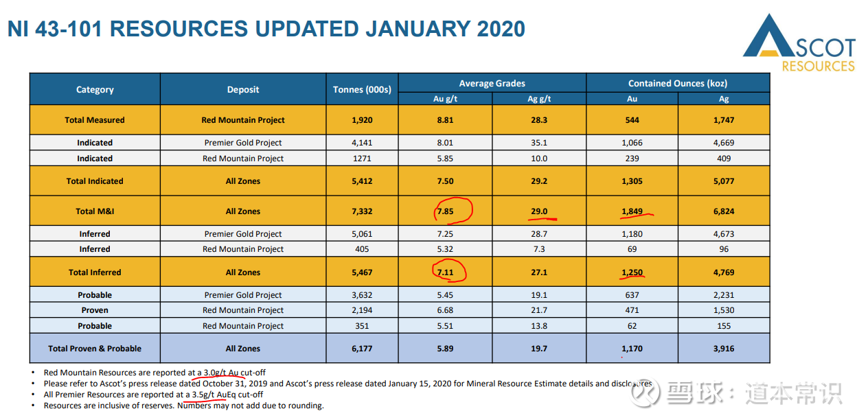This screenshot has width=868, height=420.
Task: Select the 'Total Indicated' category cell
Action: click(x=95, y=181)
